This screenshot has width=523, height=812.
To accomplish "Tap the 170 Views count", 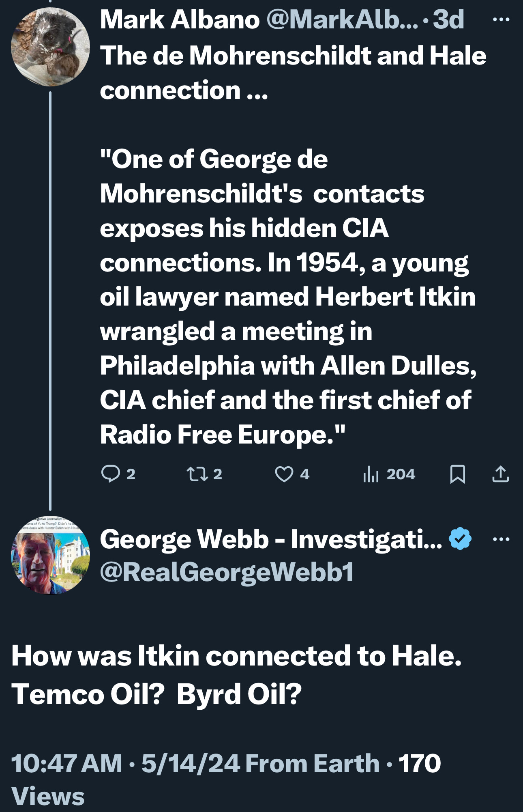I will click(x=419, y=763).
